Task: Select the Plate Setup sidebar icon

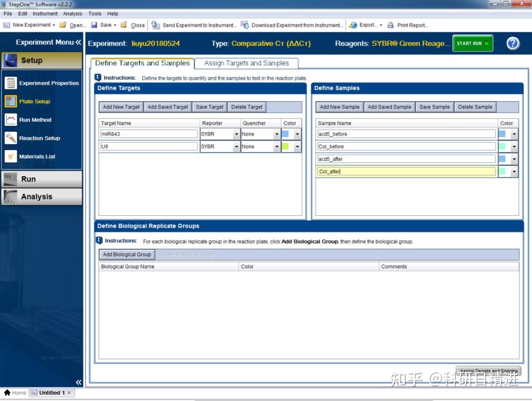Action: click(x=11, y=101)
